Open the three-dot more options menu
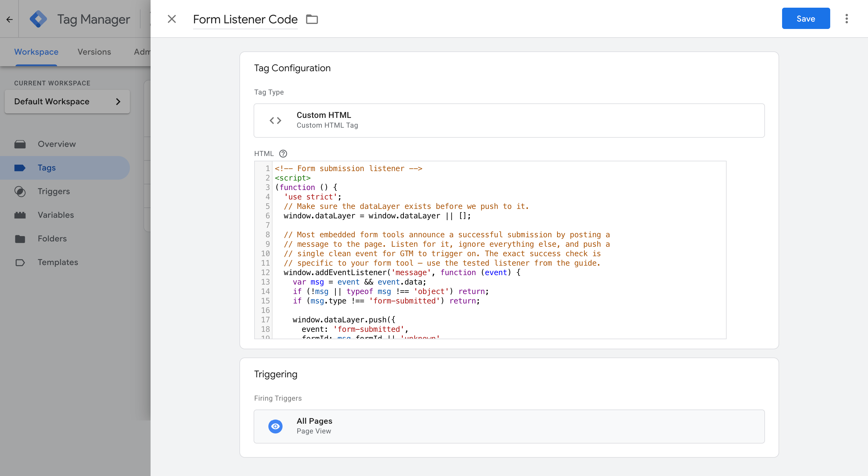The image size is (868, 476). [x=846, y=19]
